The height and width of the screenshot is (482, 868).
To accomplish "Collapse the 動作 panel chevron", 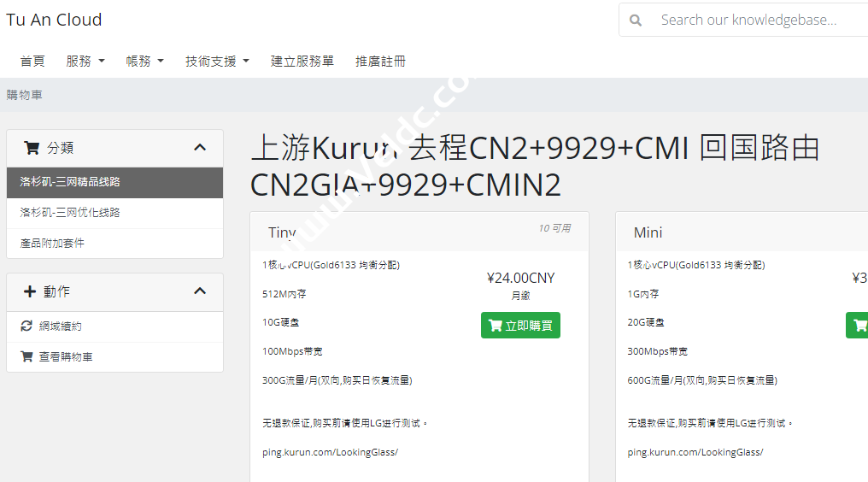I will pyautogui.click(x=200, y=291).
